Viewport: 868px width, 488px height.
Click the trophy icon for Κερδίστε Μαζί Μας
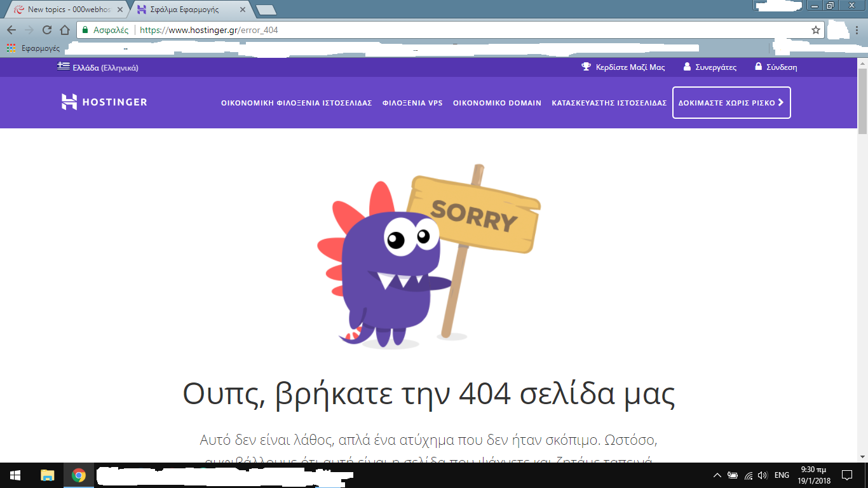click(x=587, y=67)
